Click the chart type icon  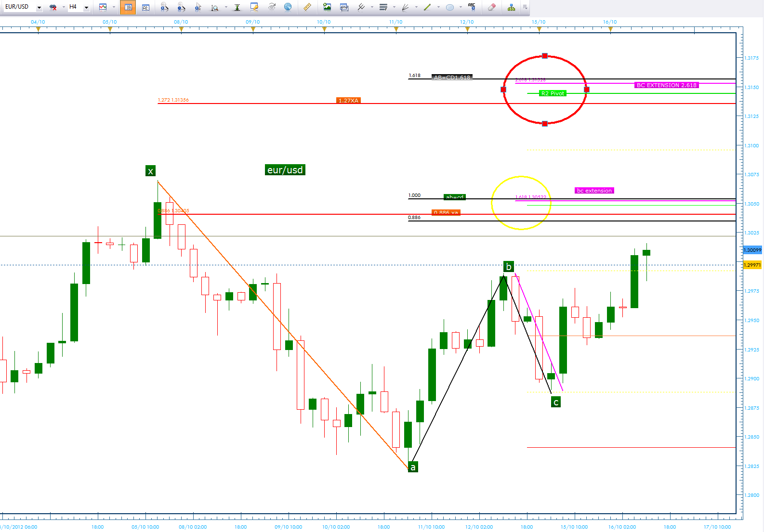103,7
